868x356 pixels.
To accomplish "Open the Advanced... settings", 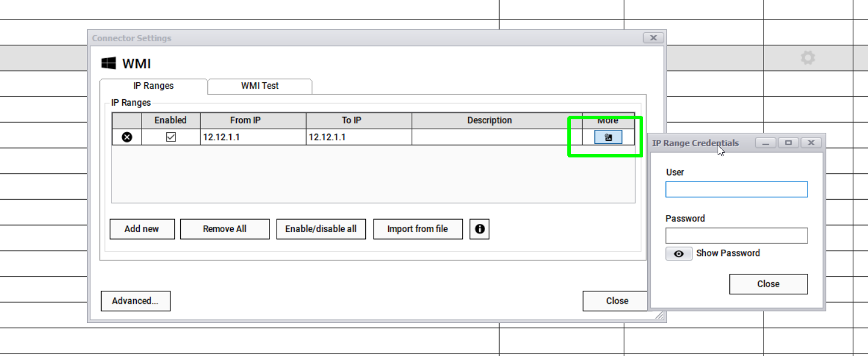I will pos(135,301).
